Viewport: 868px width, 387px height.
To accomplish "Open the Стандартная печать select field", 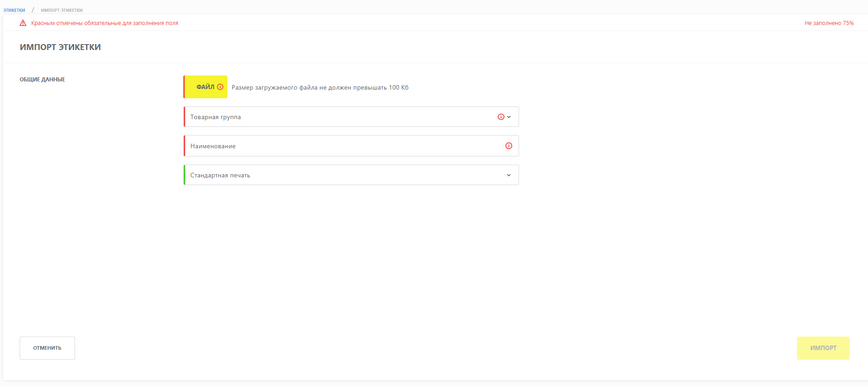I will pos(351,175).
